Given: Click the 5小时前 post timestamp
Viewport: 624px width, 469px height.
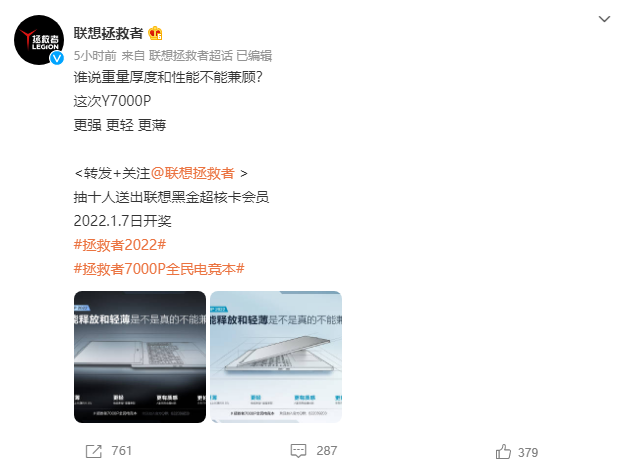Looking at the screenshot, I should (x=95, y=56).
